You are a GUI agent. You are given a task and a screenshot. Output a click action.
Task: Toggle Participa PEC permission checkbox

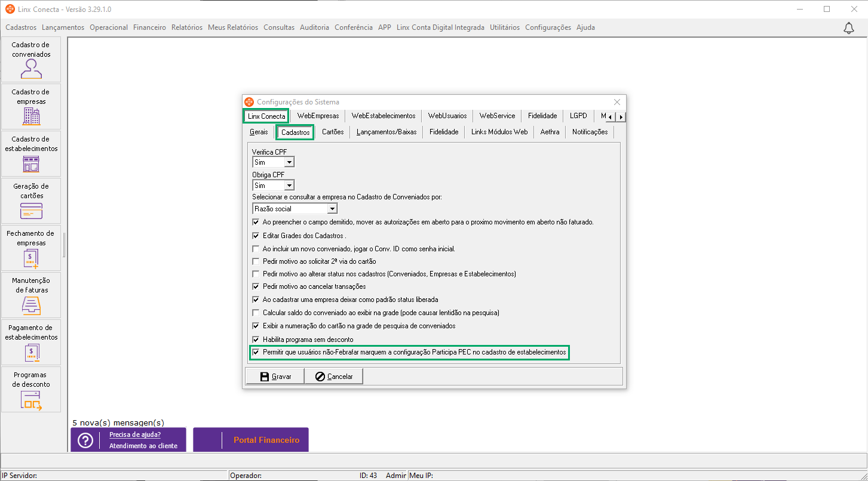256,353
